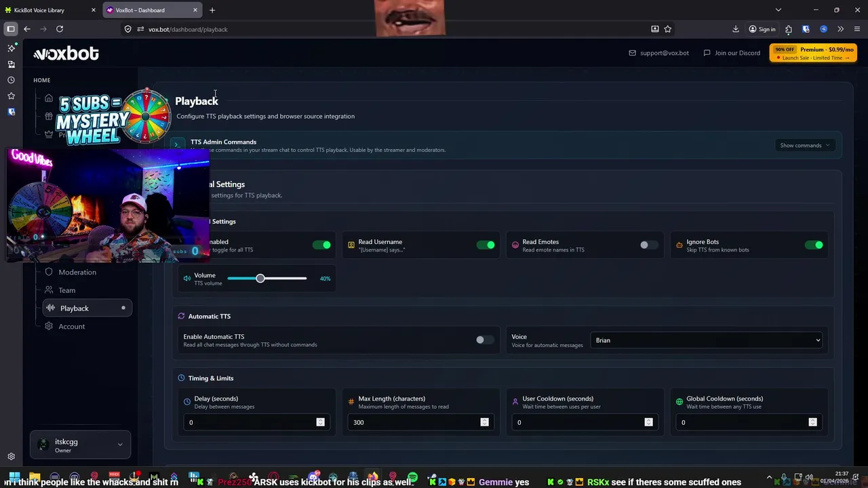This screenshot has width=868, height=488.
Task: Open Join our Discord link
Action: coord(732,53)
